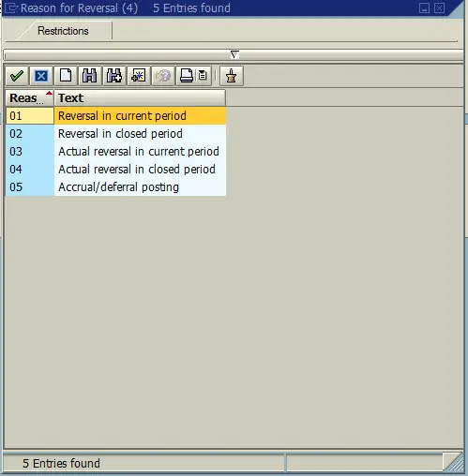This screenshot has width=468, height=476.
Task: Insert in personal list star icon
Action: (139, 76)
